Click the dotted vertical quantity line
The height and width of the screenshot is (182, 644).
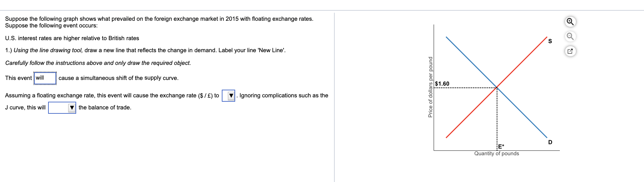497,119
